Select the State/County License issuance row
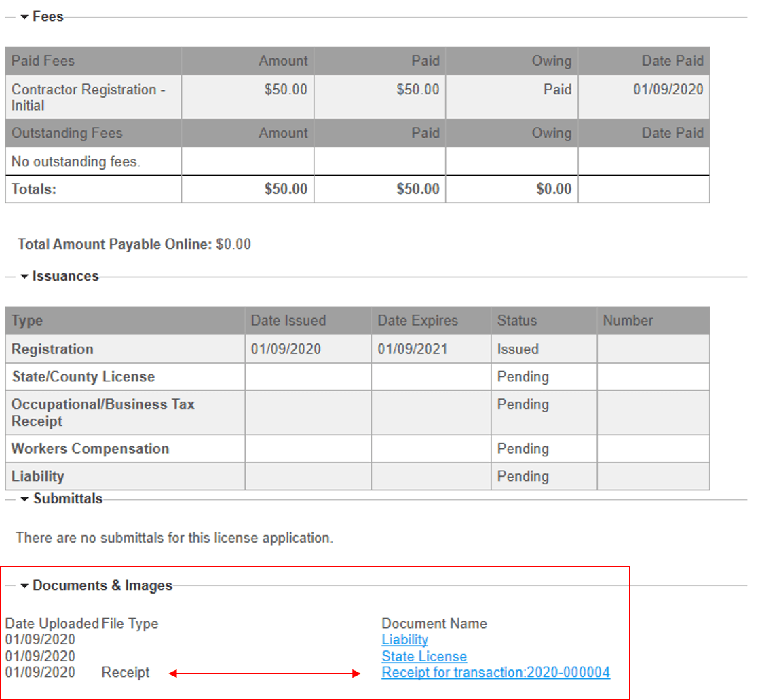758x700 pixels. pos(83,377)
